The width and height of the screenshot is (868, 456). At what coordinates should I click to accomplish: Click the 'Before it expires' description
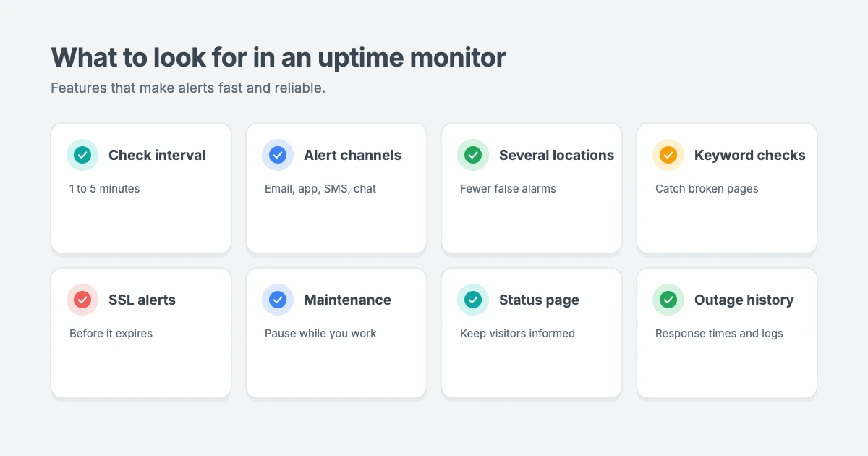click(x=111, y=334)
